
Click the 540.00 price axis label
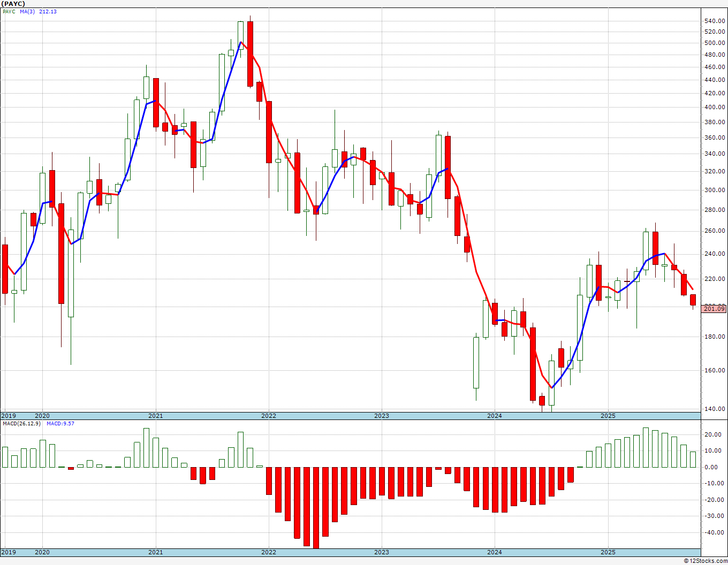(715, 21)
